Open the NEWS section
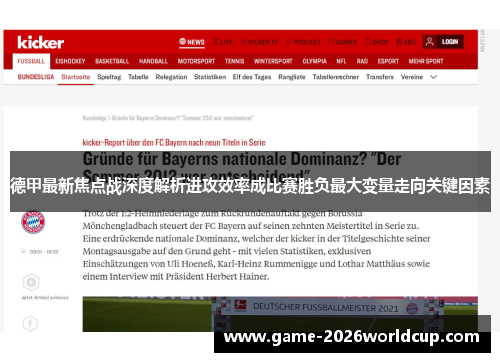500x362 pixels. 192,42
